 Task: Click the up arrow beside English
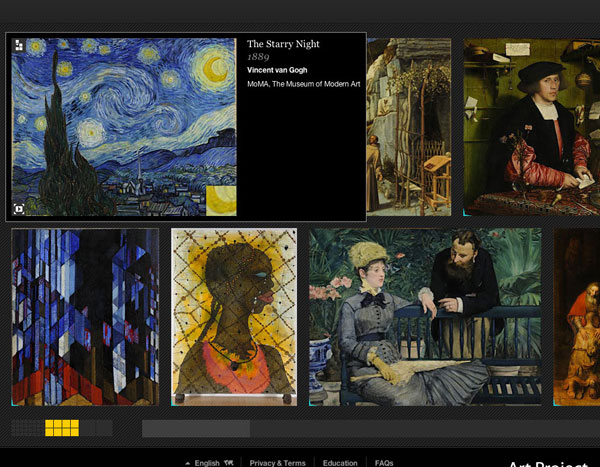coord(188,463)
